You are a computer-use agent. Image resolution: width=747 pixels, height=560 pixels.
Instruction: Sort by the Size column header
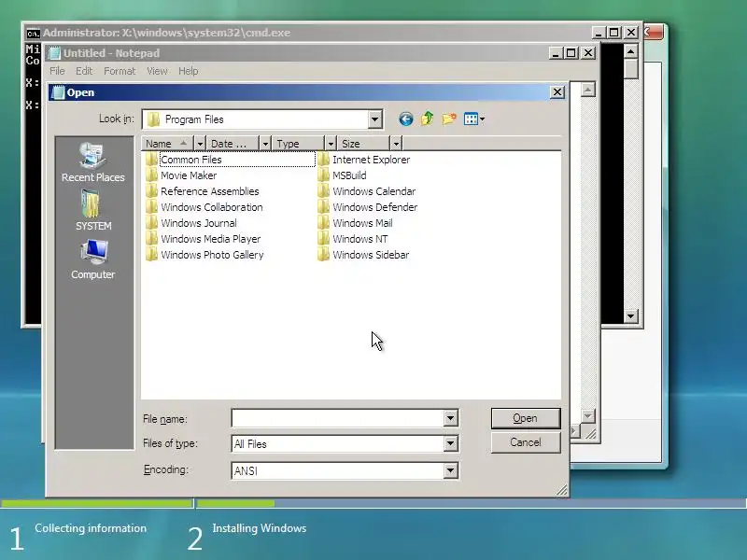pyautogui.click(x=363, y=144)
